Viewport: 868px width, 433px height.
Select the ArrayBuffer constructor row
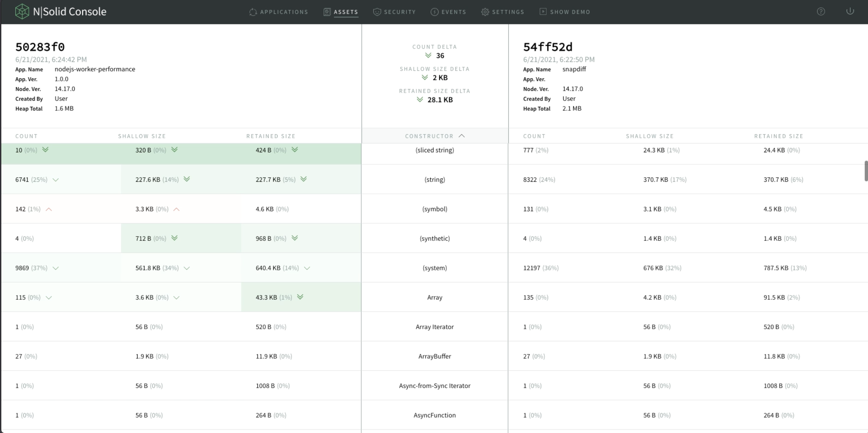point(434,356)
